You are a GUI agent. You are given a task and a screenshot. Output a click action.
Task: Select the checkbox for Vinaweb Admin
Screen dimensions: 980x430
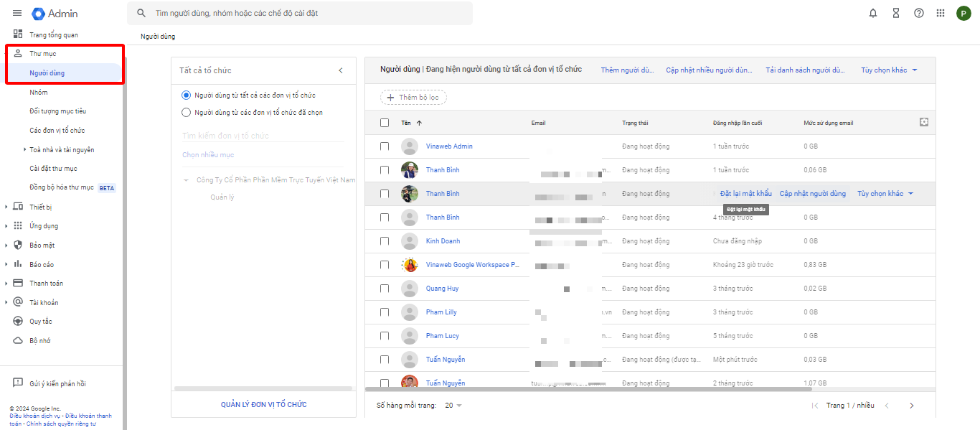[x=385, y=146]
